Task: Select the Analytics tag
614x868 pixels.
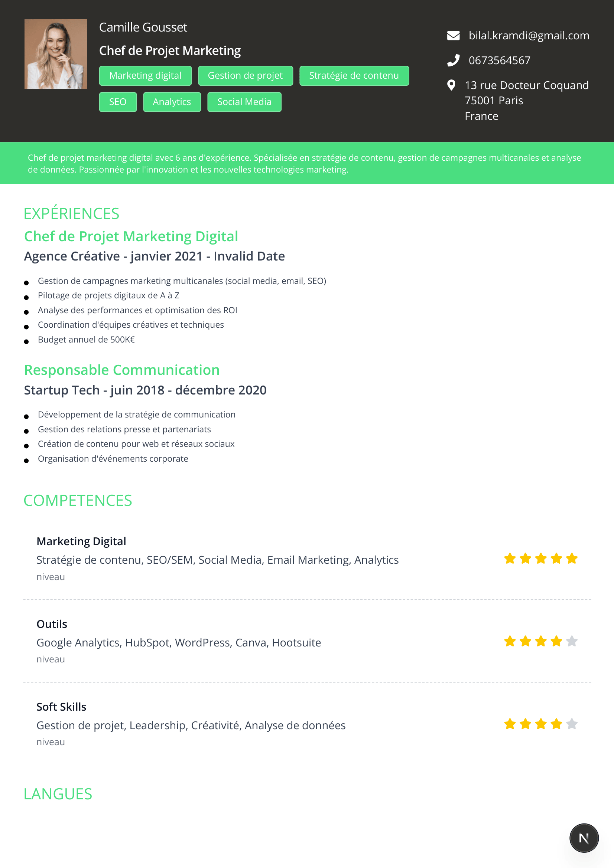Action: [172, 102]
